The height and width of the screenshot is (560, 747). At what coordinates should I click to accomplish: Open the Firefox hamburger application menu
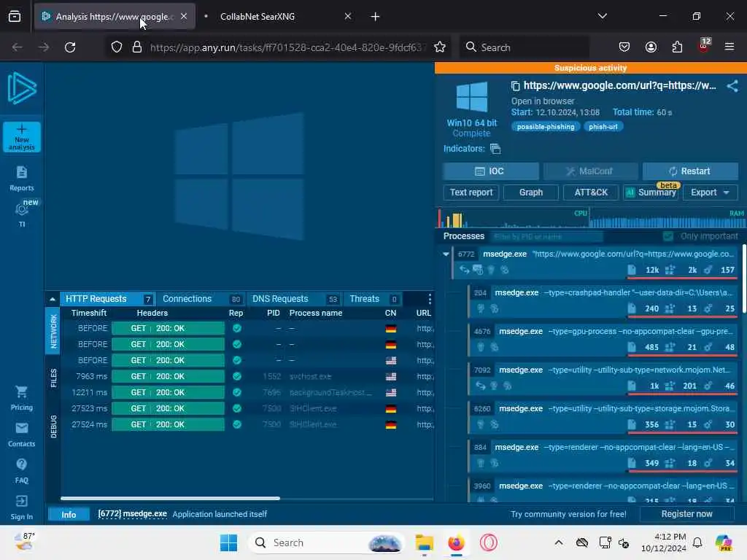click(729, 47)
